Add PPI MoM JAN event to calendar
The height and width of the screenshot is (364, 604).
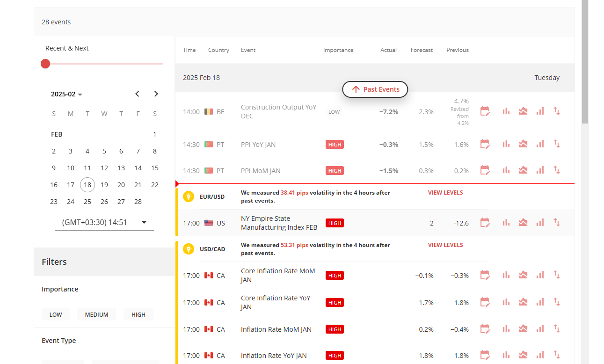[x=485, y=170]
